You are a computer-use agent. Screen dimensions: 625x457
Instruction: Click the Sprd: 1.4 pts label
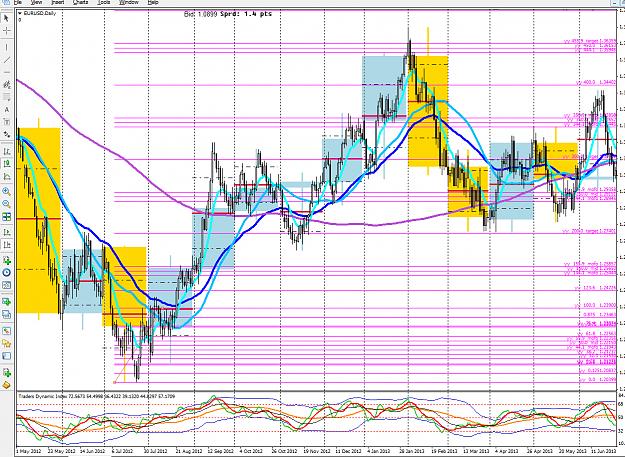click(246, 14)
